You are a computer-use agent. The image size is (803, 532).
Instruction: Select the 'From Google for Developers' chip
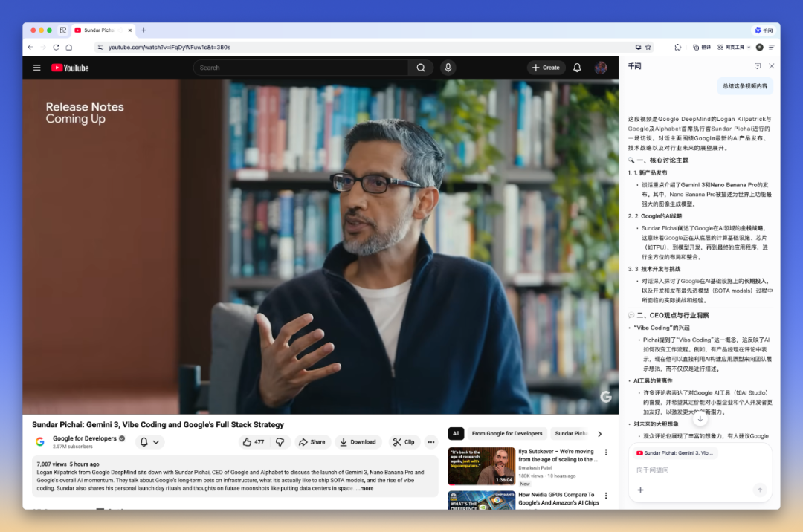click(507, 433)
